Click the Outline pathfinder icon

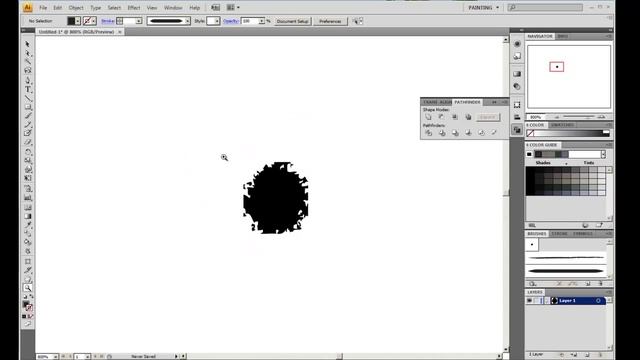[481, 133]
